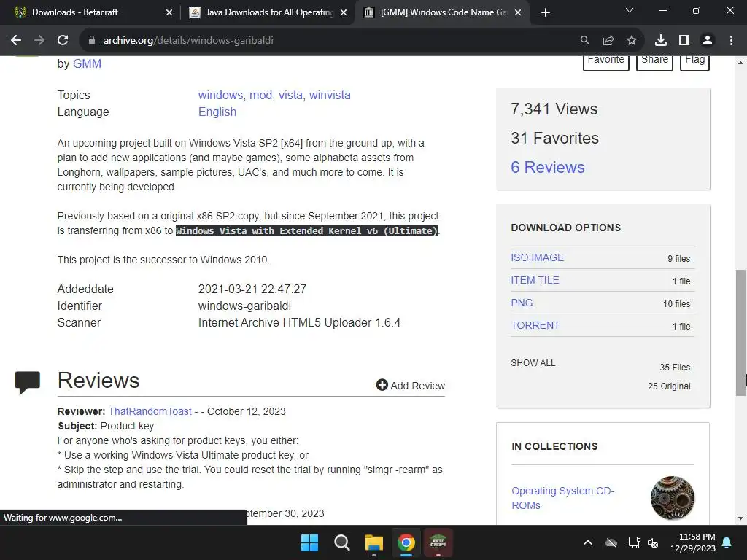The image size is (747, 560).
Task: Open the windows topic link
Action: [220, 96]
